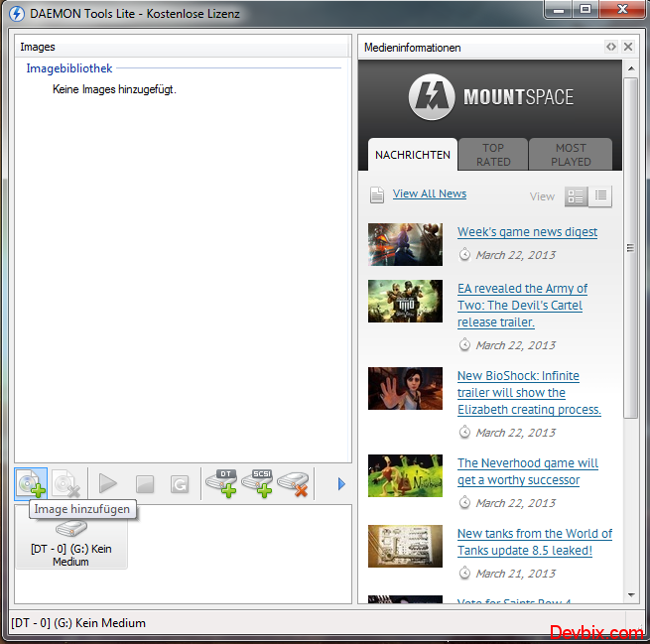The width and height of the screenshot is (650, 644).
Task: Switch to compact list view
Action: pyautogui.click(x=600, y=195)
